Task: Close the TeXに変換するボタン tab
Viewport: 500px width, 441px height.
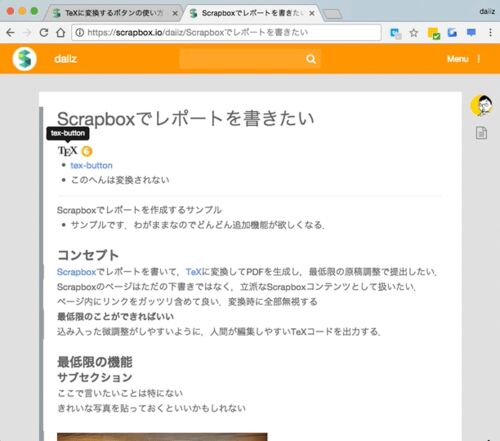Action: 175,13
